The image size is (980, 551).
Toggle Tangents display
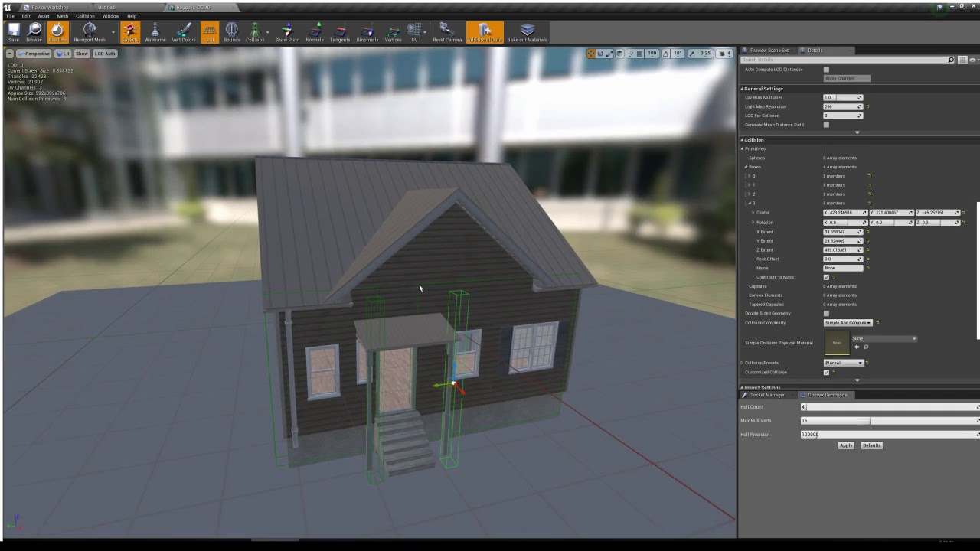340,32
